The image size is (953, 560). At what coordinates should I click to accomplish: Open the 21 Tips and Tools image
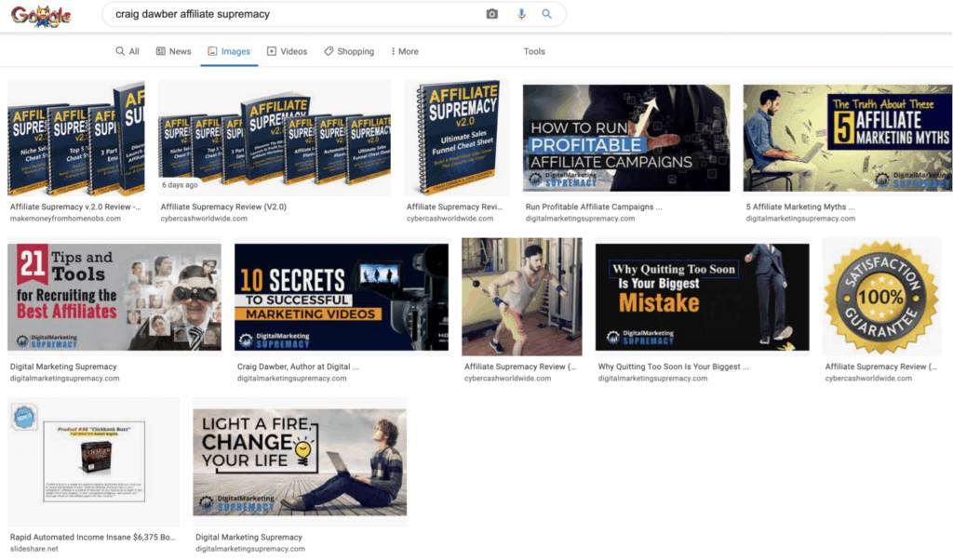(114, 297)
